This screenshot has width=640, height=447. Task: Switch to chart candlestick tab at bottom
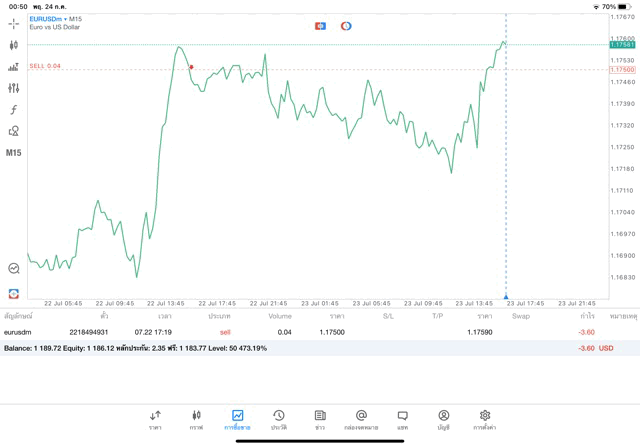coord(196,419)
